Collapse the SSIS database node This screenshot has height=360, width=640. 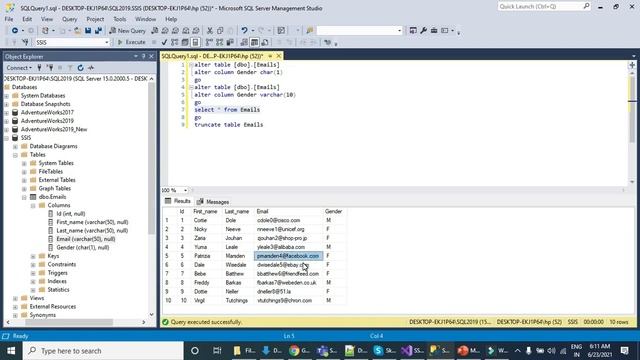click(7, 138)
